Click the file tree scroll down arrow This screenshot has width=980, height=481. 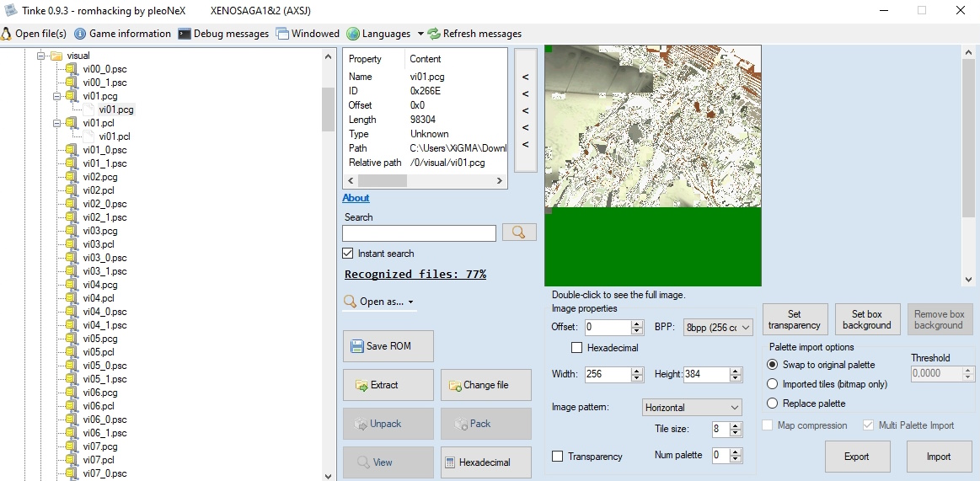329,475
